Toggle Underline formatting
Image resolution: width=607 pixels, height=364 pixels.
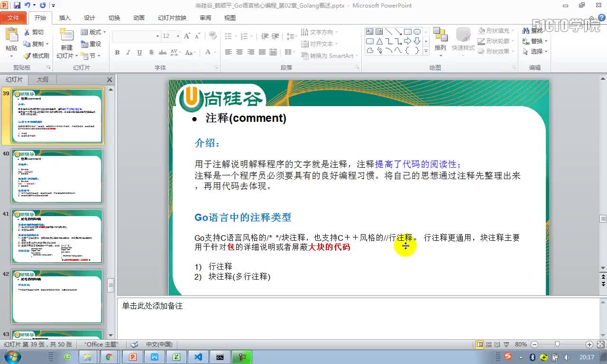[x=139, y=52]
